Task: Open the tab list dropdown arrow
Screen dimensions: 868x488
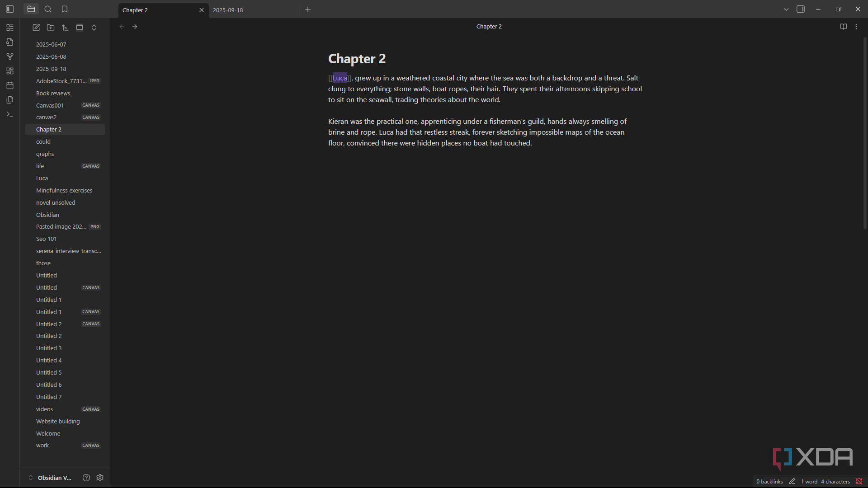Action: (786, 9)
